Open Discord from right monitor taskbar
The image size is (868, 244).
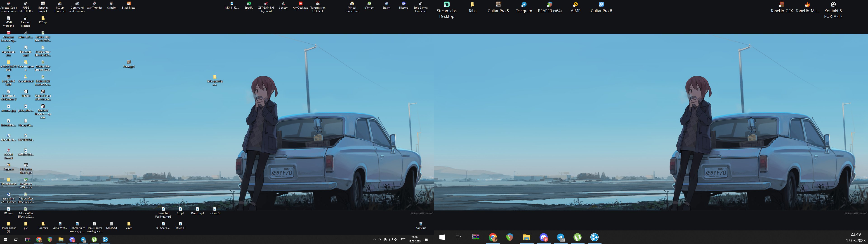tap(543, 237)
